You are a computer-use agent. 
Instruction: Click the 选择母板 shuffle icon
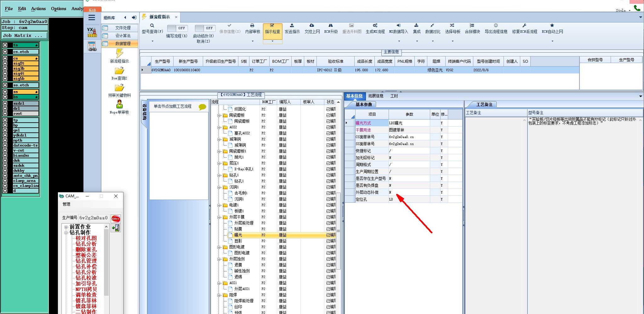point(452,26)
